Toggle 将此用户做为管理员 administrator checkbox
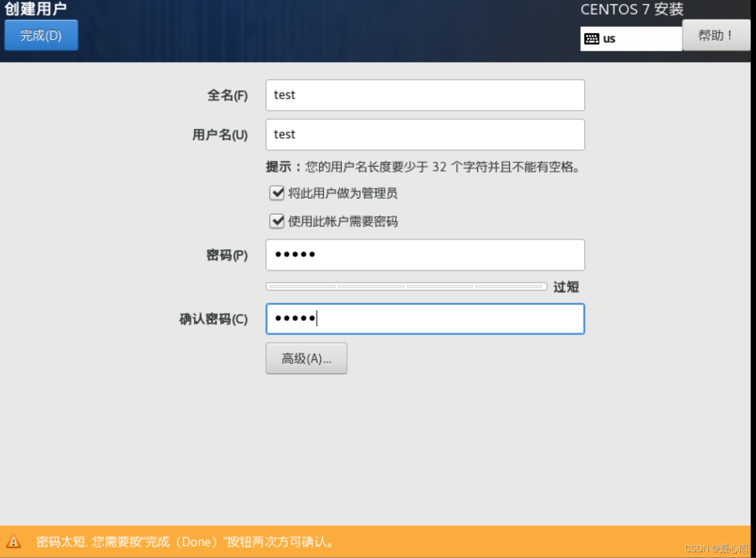756x558 pixels. [277, 193]
